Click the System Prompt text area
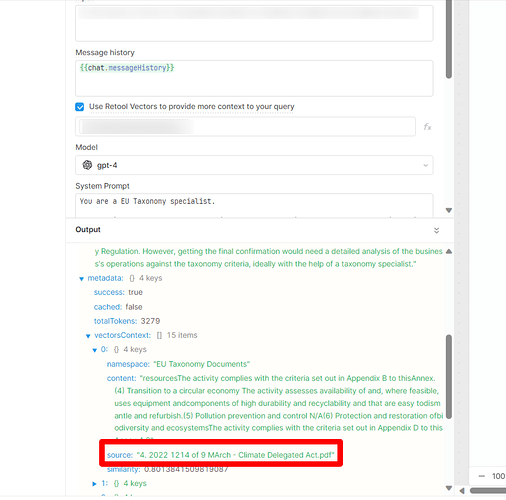This screenshot has height=500, width=506. tap(254, 205)
